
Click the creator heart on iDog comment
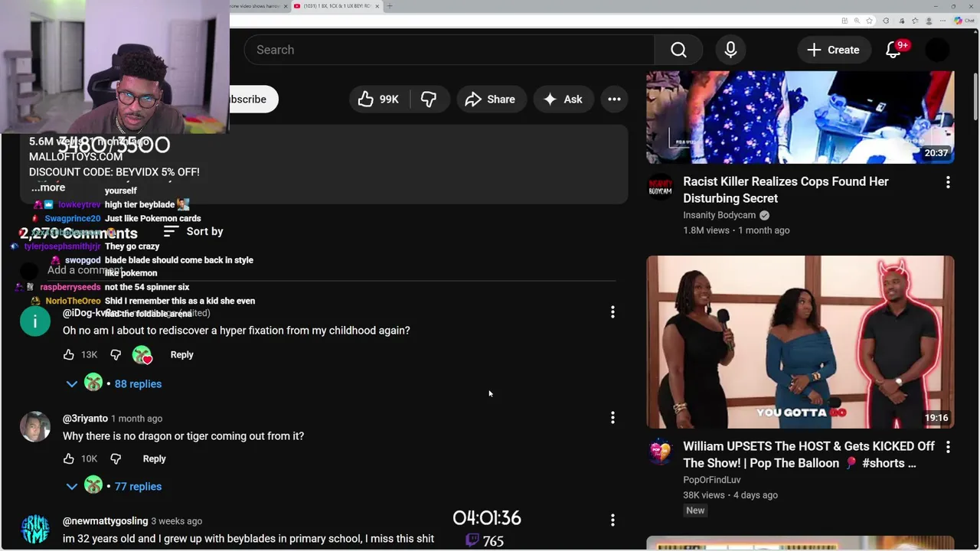click(142, 355)
